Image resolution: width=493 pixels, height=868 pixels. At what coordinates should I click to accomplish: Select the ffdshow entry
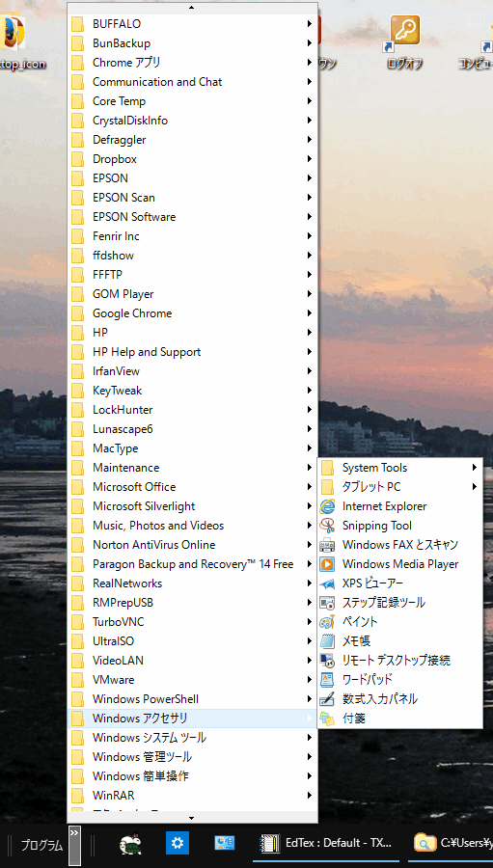[192, 256]
